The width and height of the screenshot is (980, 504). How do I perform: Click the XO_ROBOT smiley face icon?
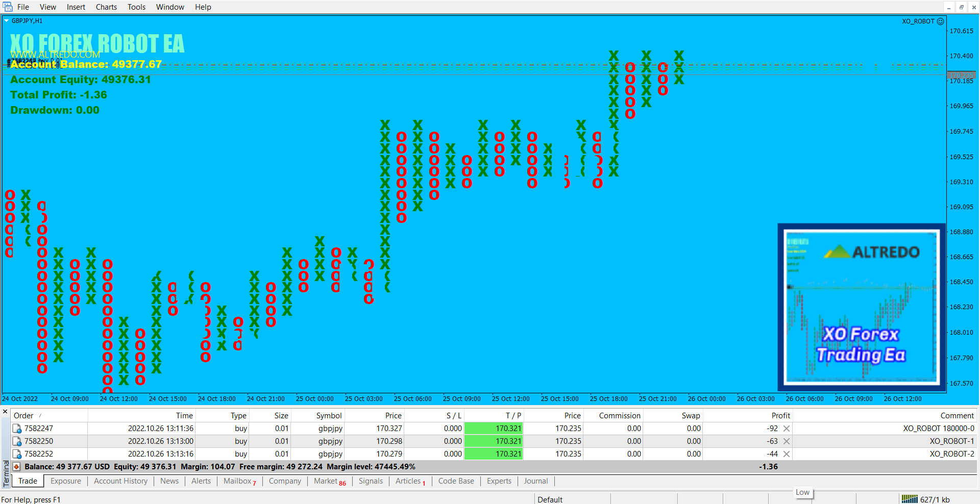[x=940, y=21]
